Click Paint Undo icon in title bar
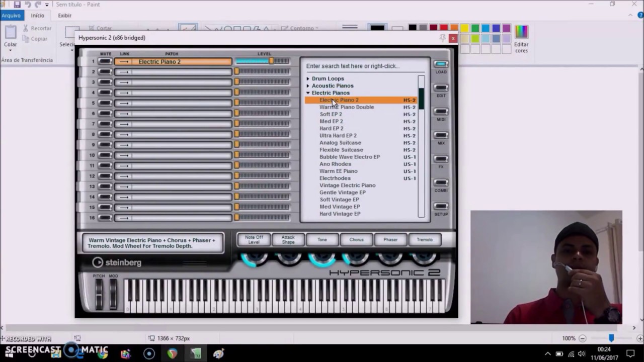This screenshot has width=644, height=362. [28, 5]
